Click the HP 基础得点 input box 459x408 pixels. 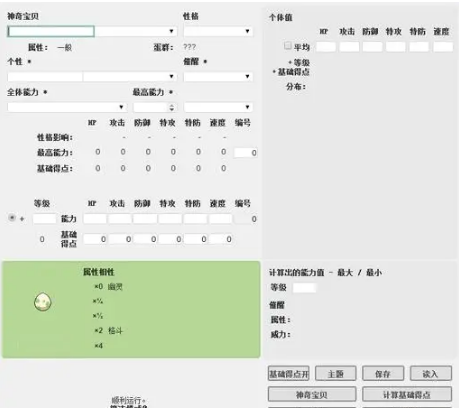[x=95, y=239]
